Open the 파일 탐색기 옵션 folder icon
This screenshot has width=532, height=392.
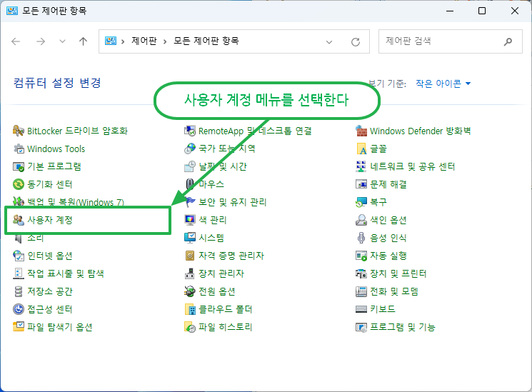[x=19, y=327]
